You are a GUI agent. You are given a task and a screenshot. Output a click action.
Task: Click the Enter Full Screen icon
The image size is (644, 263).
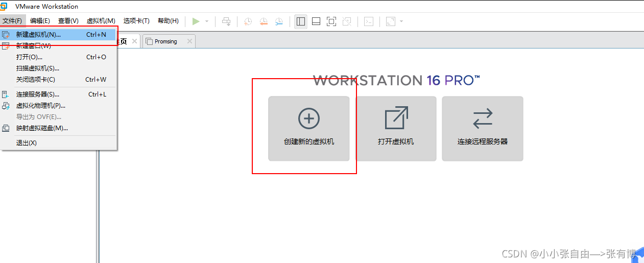tap(331, 21)
